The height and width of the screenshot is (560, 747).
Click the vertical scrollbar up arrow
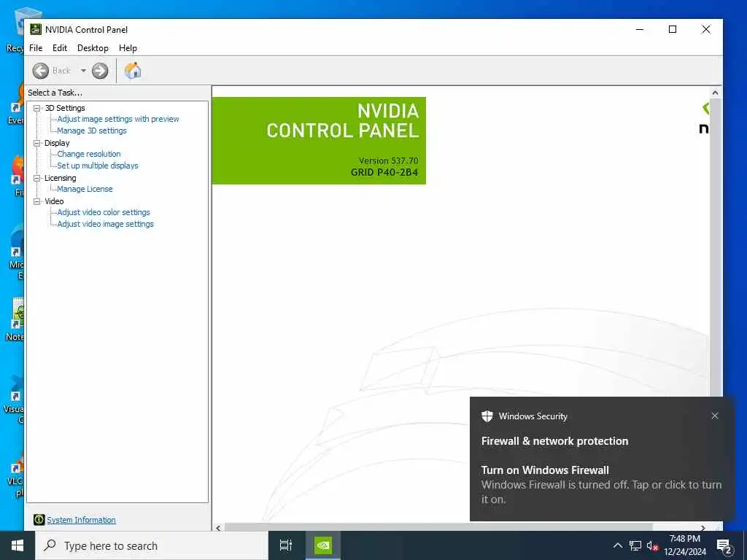[715, 93]
